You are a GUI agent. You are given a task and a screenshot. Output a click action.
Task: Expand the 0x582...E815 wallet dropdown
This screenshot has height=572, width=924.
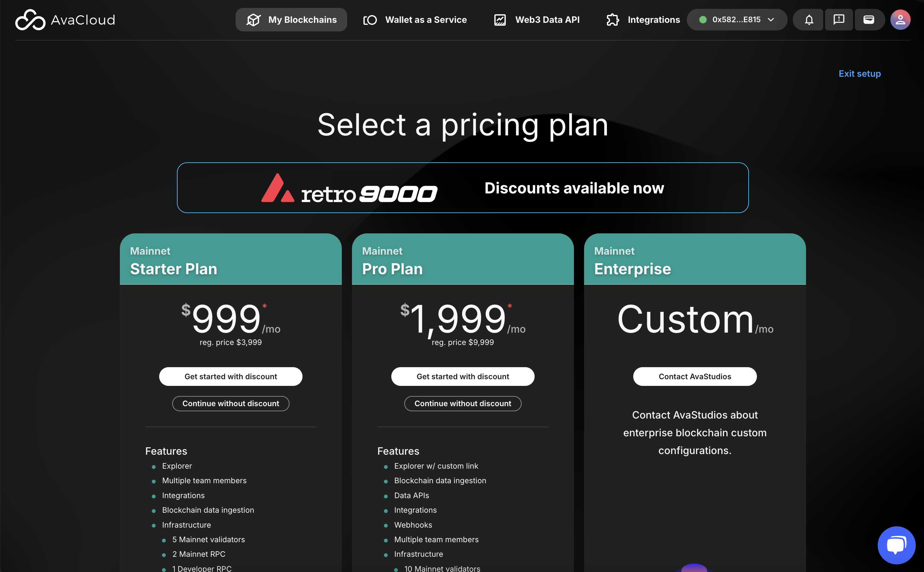[x=737, y=20]
